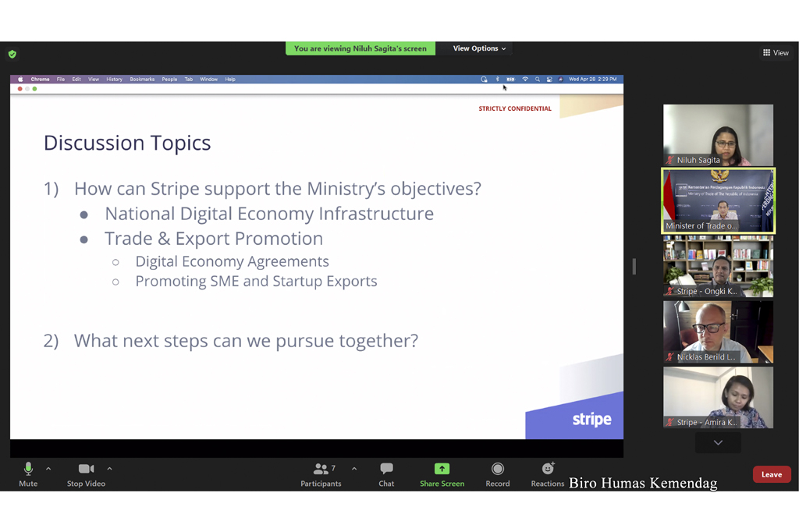Expand arrow next to Participants
This screenshot has width=799, height=532.
coord(354,469)
